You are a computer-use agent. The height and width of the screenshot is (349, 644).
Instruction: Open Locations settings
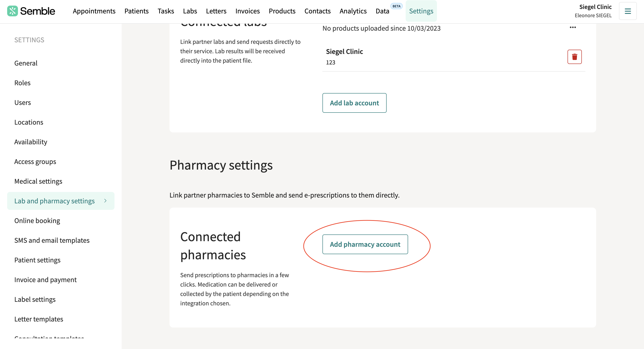(29, 122)
